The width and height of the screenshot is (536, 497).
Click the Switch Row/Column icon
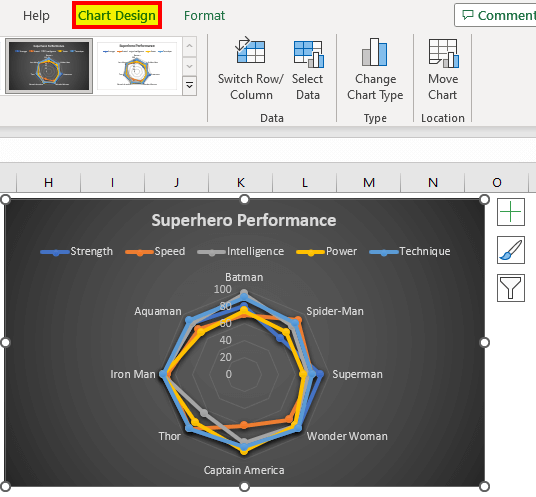(251, 50)
